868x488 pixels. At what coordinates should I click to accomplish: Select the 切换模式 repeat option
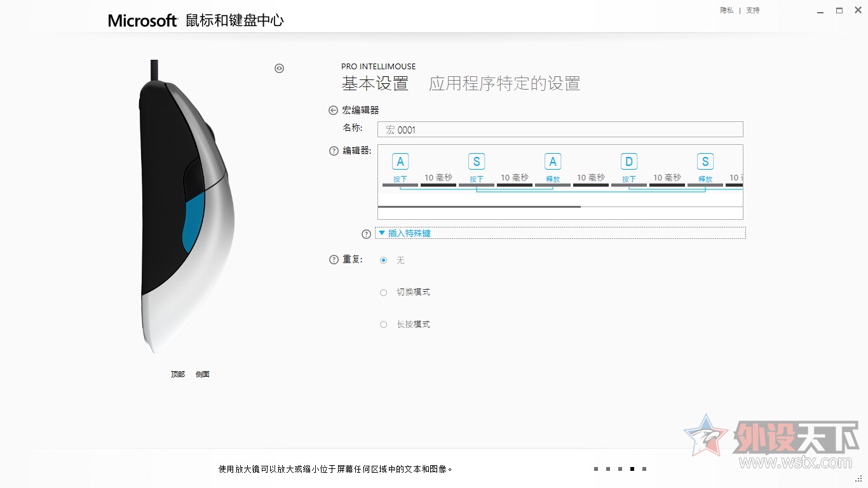pos(383,292)
